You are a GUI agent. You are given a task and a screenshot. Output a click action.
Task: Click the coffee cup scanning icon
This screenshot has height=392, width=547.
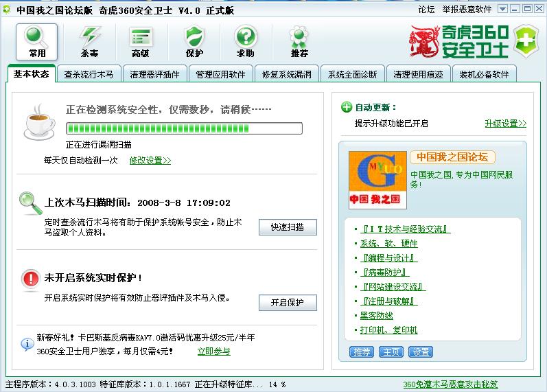click(x=39, y=122)
